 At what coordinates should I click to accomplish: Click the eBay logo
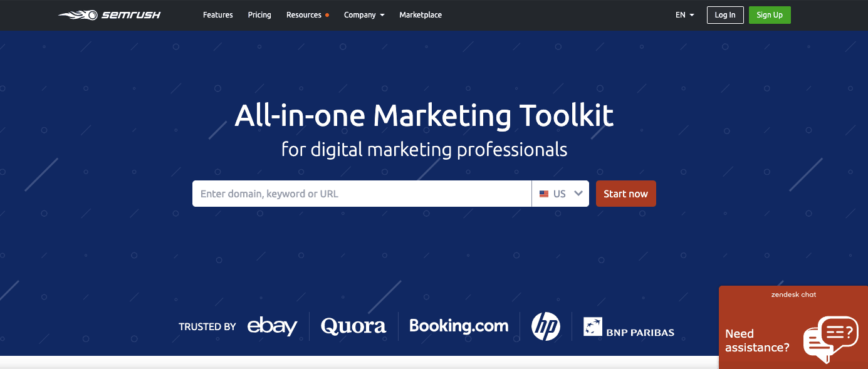[x=272, y=326]
